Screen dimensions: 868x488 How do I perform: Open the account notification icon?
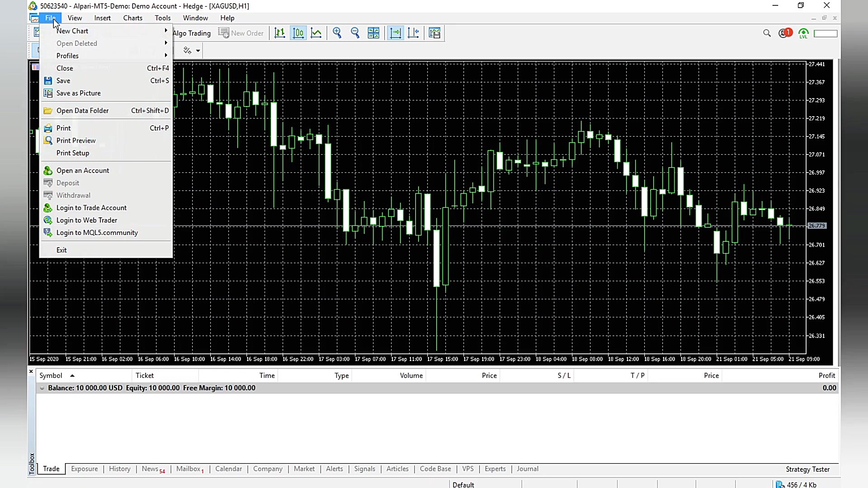point(785,33)
